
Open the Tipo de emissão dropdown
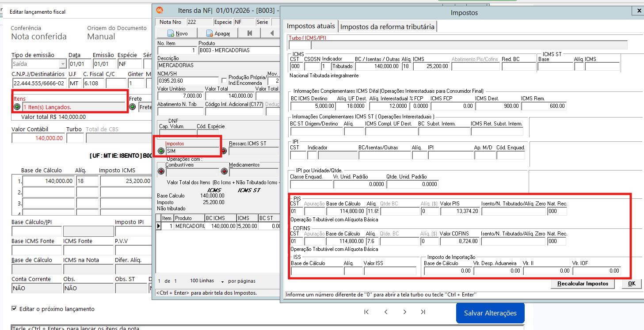click(x=62, y=64)
